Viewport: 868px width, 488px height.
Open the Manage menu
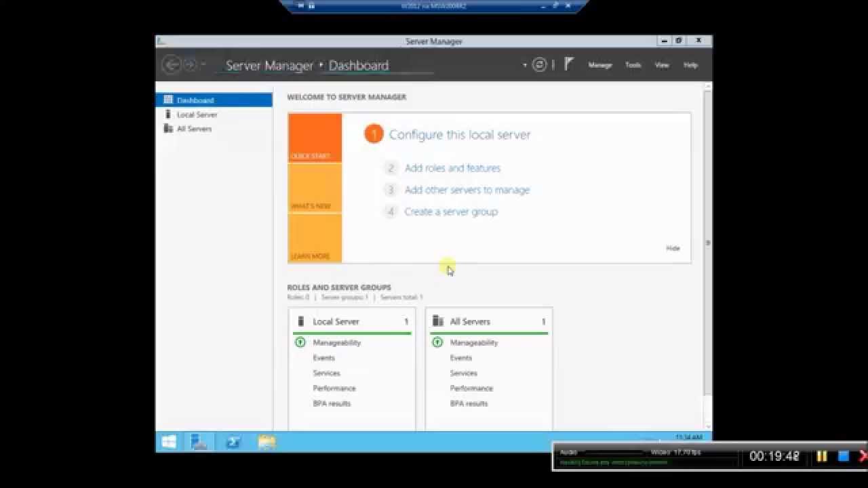pos(600,65)
